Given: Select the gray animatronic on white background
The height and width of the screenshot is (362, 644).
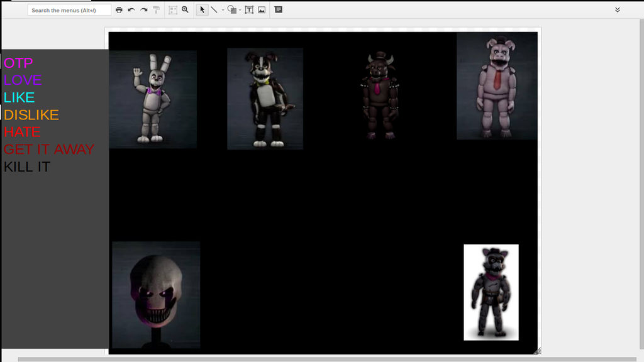Looking at the screenshot, I should [491, 292].
